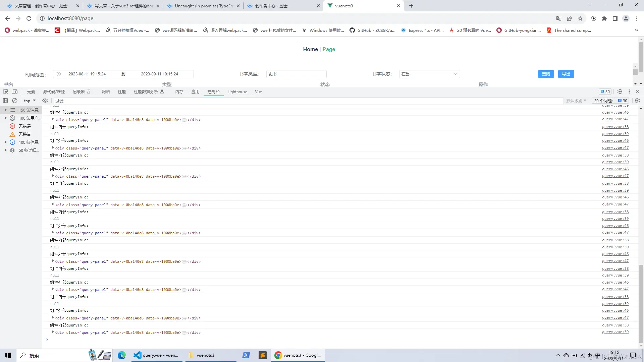Switch to the 网络 DevTools tab
Screen dimensions: 644x362
click(x=106, y=92)
